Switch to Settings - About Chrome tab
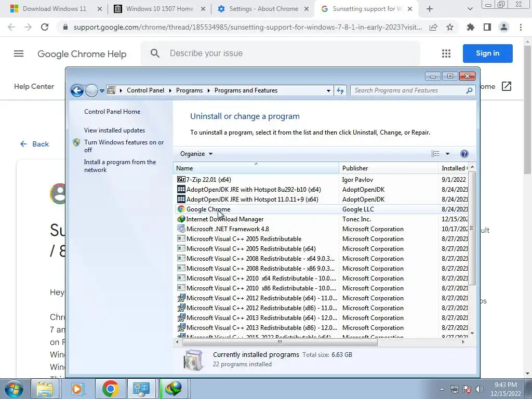This screenshot has width=532, height=399. click(263, 9)
